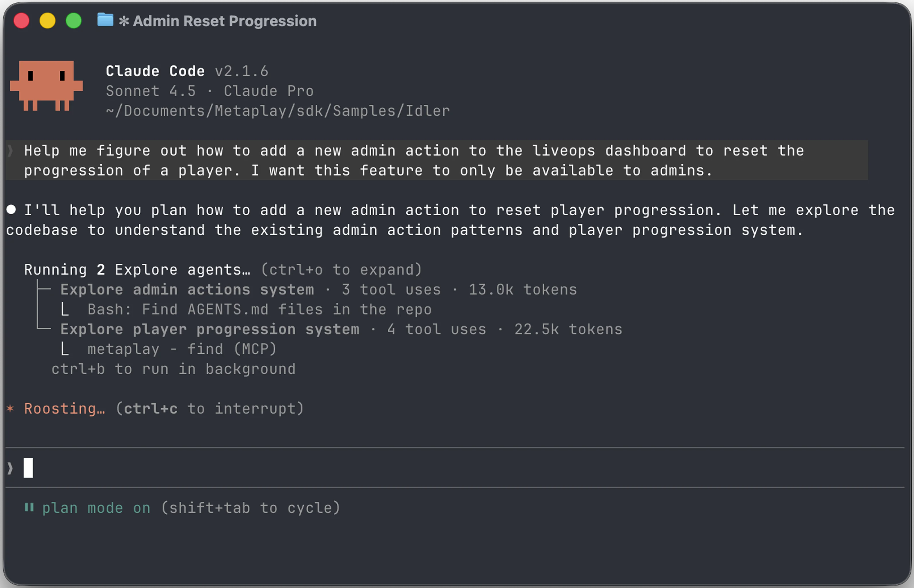The width and height of the screenshot is (914, 588).
Task: Click the metaplay - find (MCP) tool entry
Action: [x=181, y=348]
